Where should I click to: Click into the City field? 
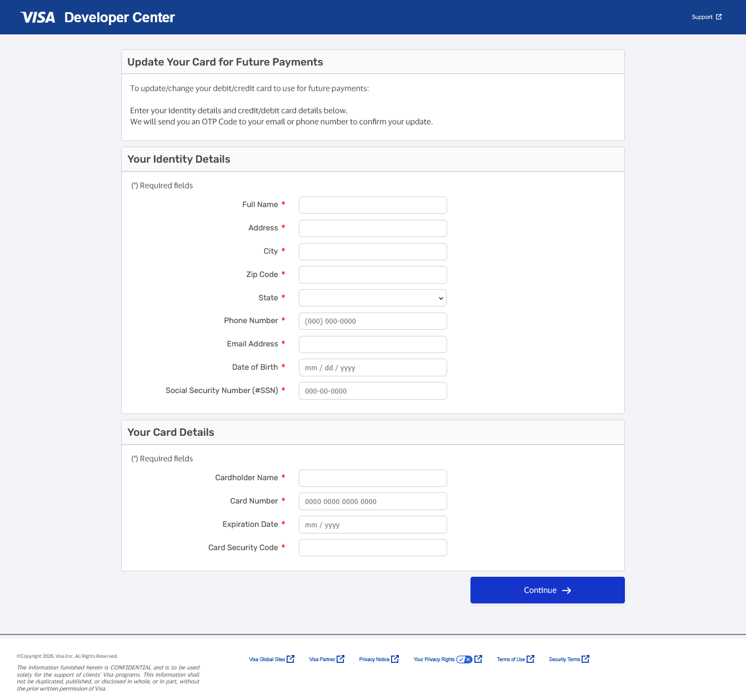373,251
